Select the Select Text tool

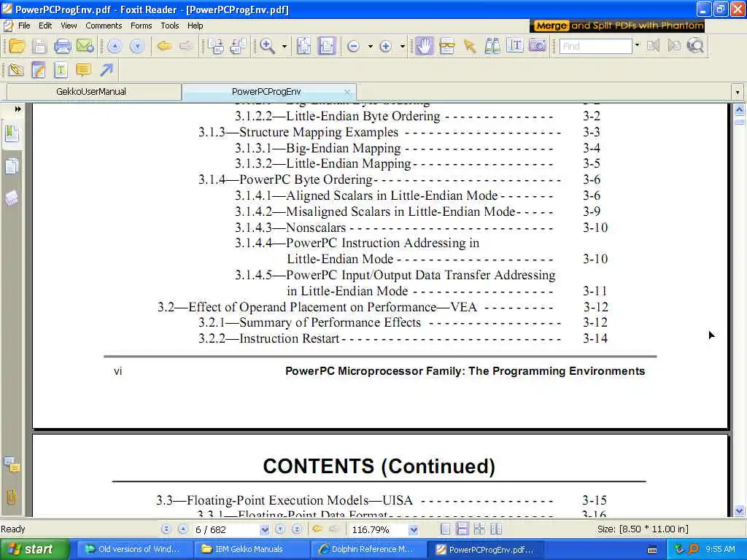(x=515, y=46)
